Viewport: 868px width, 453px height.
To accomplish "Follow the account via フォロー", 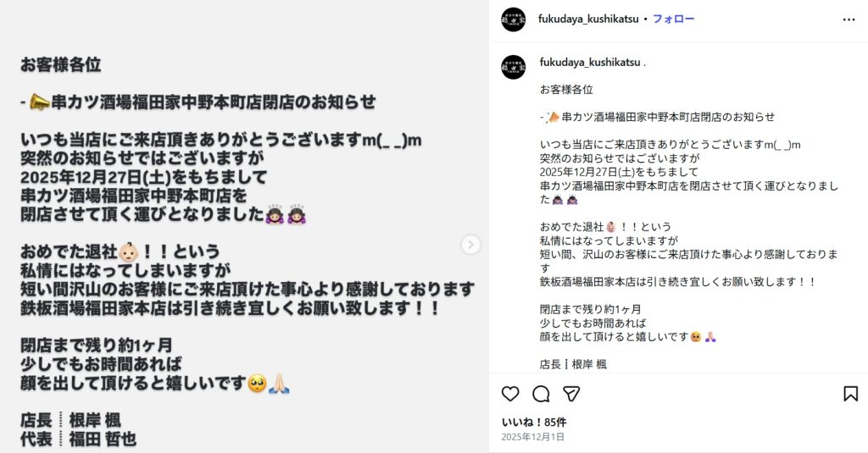I will coord(673,19).
